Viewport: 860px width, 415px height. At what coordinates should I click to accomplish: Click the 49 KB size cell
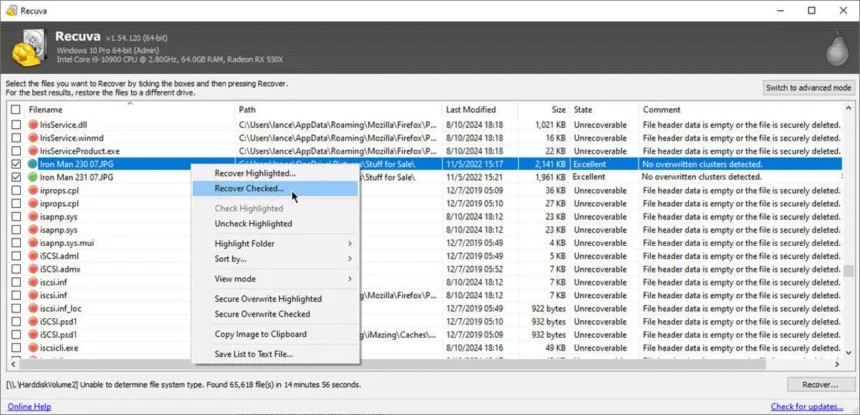pyautogui.click(x=555, y=348)
